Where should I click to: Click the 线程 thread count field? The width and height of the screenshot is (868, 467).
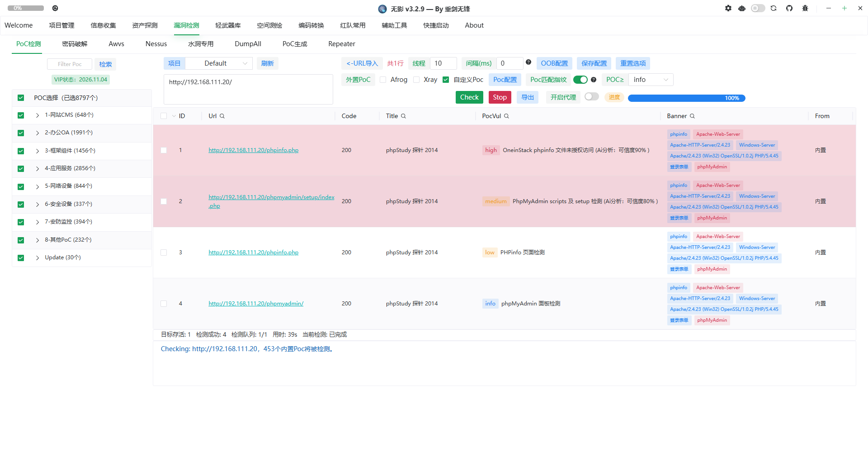point(443,63)
